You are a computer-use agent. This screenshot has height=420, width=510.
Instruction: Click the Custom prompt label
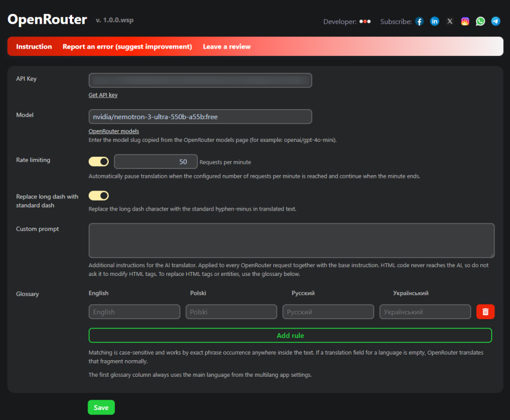tap(37, 229)
